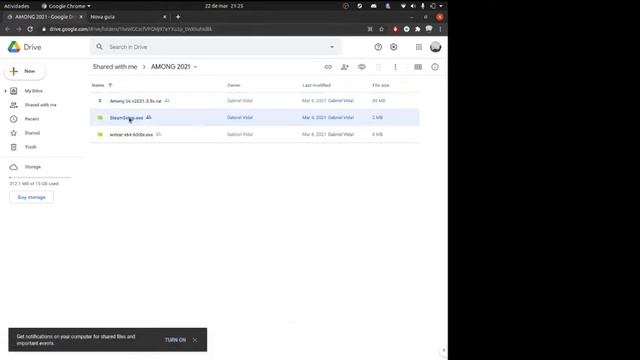Viewport: 640px width, 360px height.
Task: Sort by the Name column header
Action: pos(98,85)
